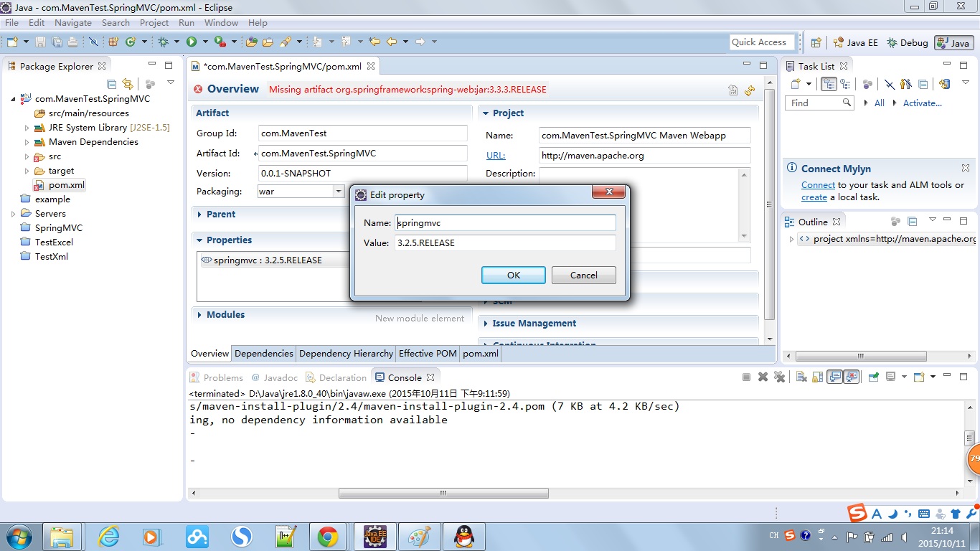Viewport: 980px width, 551px height.
Task: Click the Quick Access search box
Action: (762, 42)
